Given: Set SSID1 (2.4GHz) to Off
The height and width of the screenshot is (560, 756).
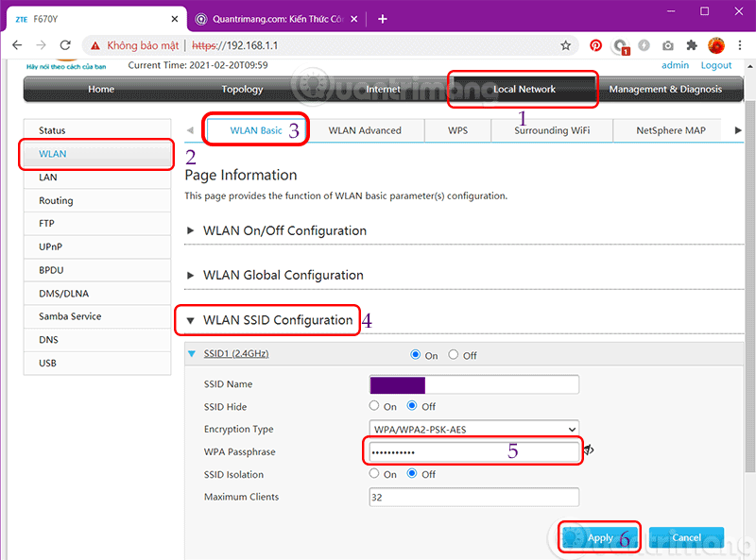Looking at the screenshot, I should point(454,355).
